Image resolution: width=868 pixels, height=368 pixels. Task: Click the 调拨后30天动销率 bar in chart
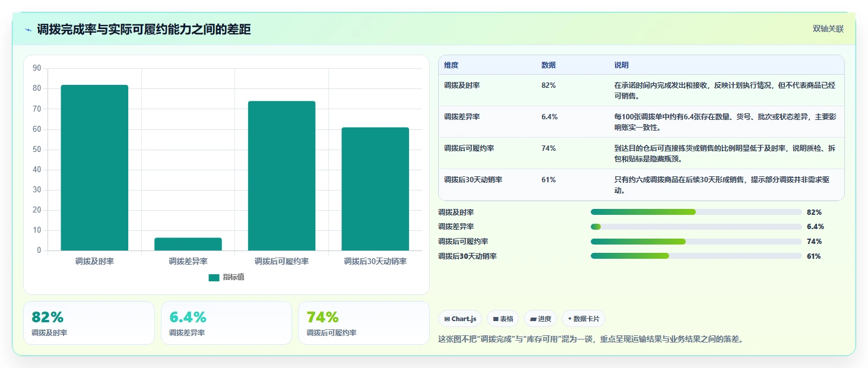tap(375, 189)
